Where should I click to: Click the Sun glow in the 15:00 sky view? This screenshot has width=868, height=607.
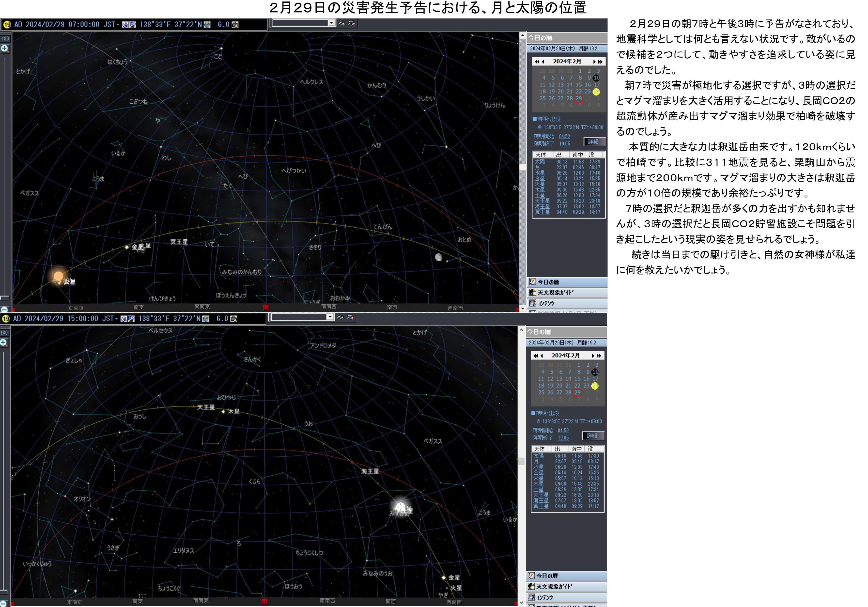400,507
